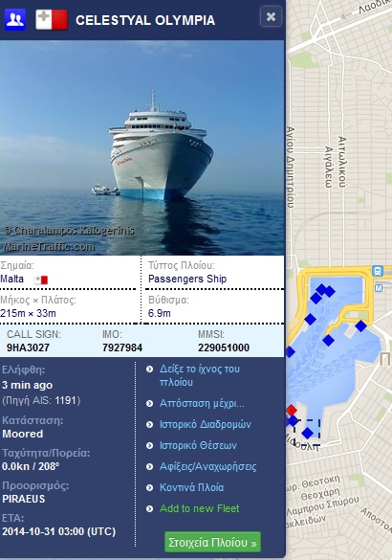
Task: Close the Celestyal Olympia info panel
Action: [271, 16]
